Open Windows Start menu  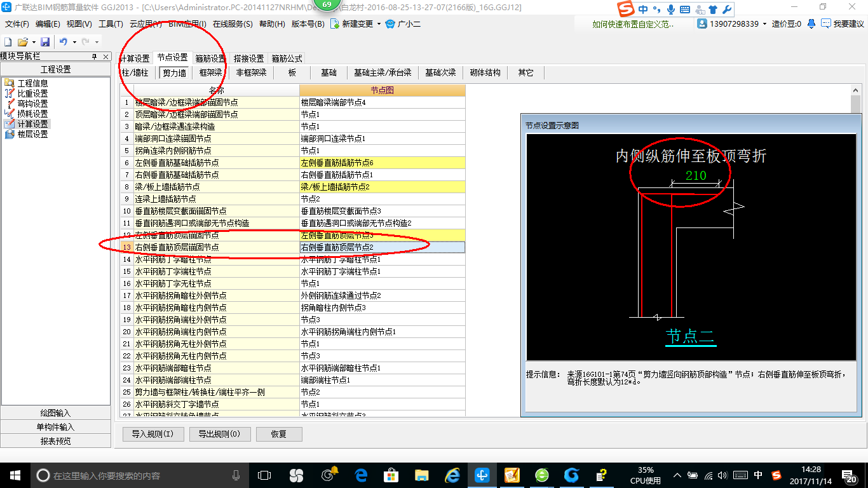pyautogui.click(x=15, y=475)
